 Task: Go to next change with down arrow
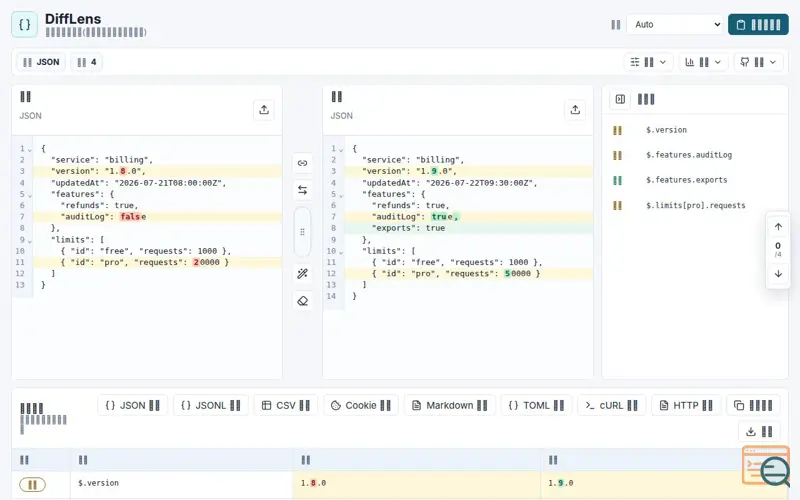click(778, 274)
